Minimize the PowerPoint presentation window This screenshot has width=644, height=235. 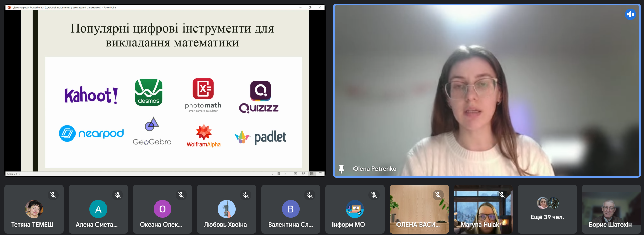pos(300,7)
